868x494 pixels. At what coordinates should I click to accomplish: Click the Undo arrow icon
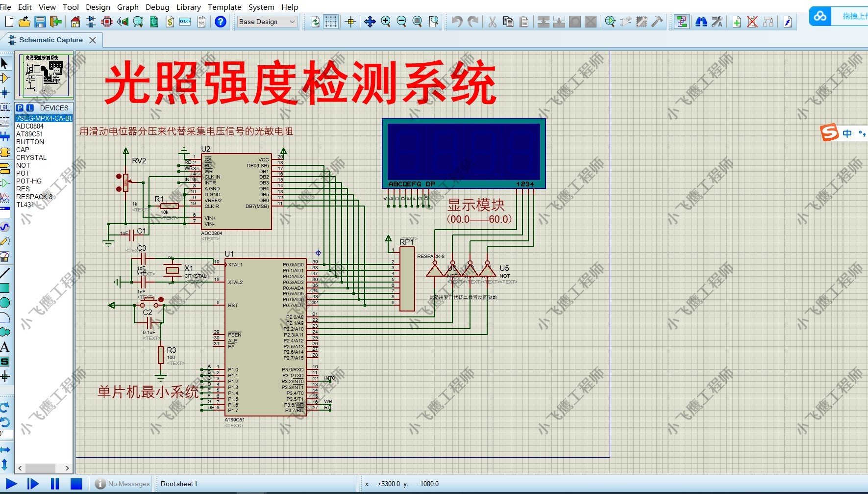(457, 22)
